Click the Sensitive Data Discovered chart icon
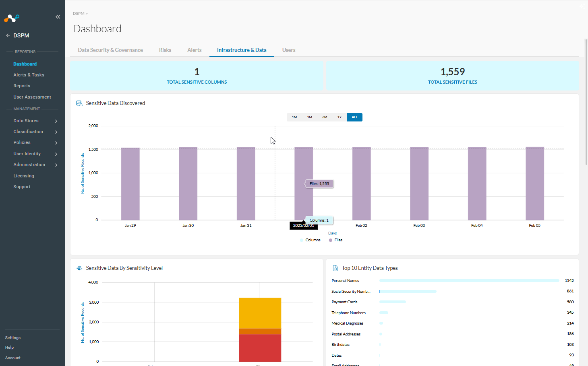Screen dimensions: 588x366 (x=79, y=103)
